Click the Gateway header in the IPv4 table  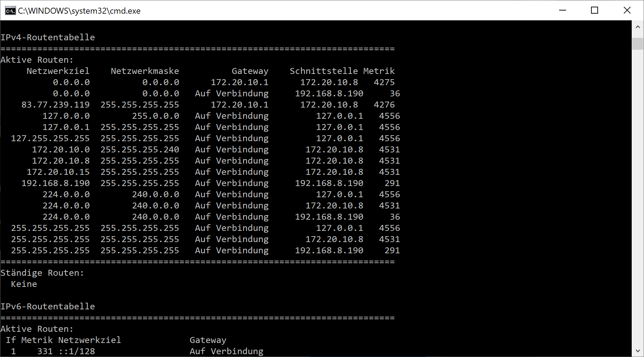(x=250, y=71)
